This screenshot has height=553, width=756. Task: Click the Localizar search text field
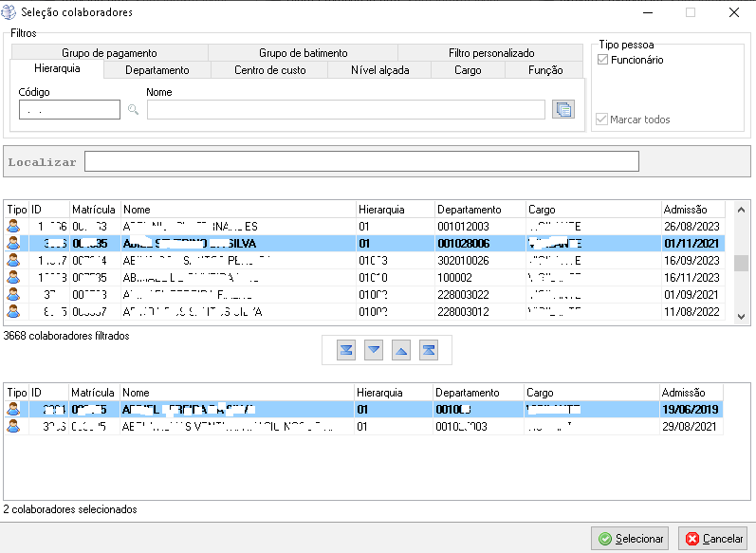point(361,162)
